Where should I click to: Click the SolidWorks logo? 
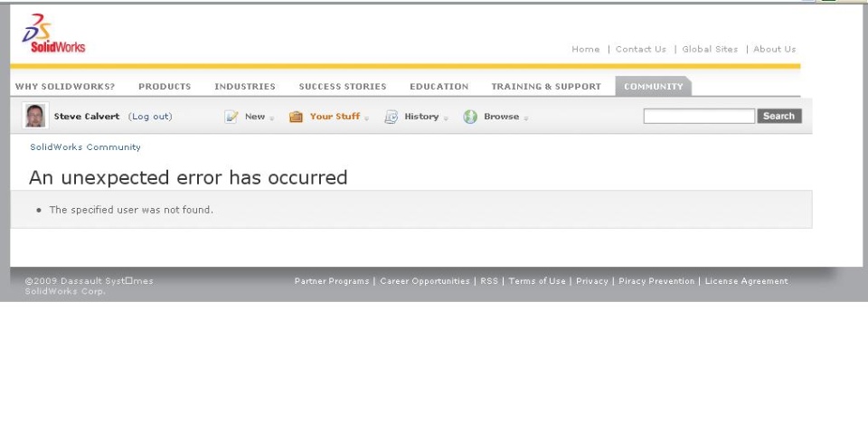coord(53,33)
